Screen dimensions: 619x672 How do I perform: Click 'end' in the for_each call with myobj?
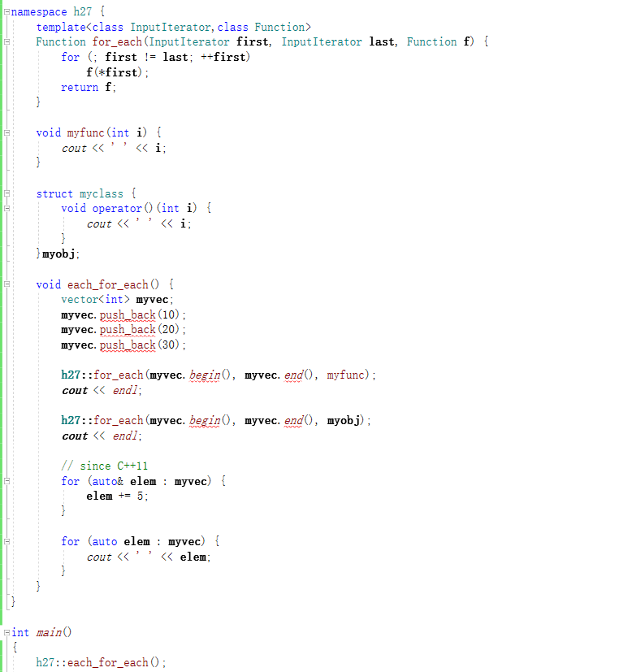293,420
